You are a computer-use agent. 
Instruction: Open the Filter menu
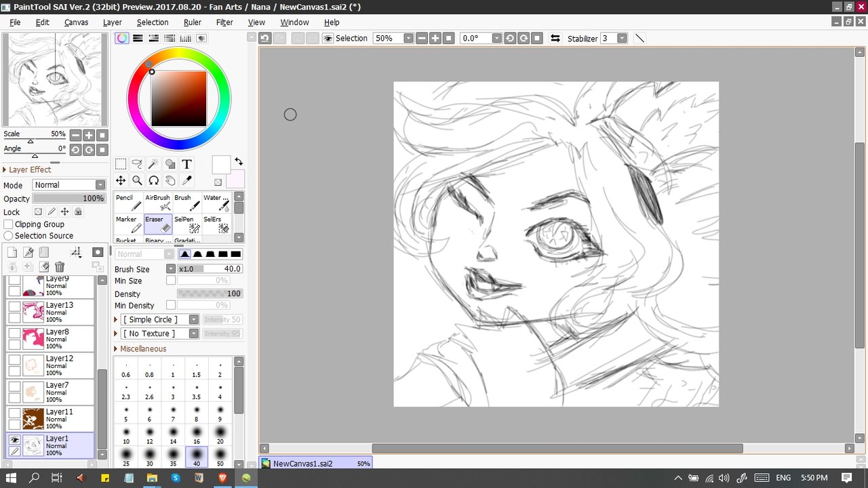[224, 22]
